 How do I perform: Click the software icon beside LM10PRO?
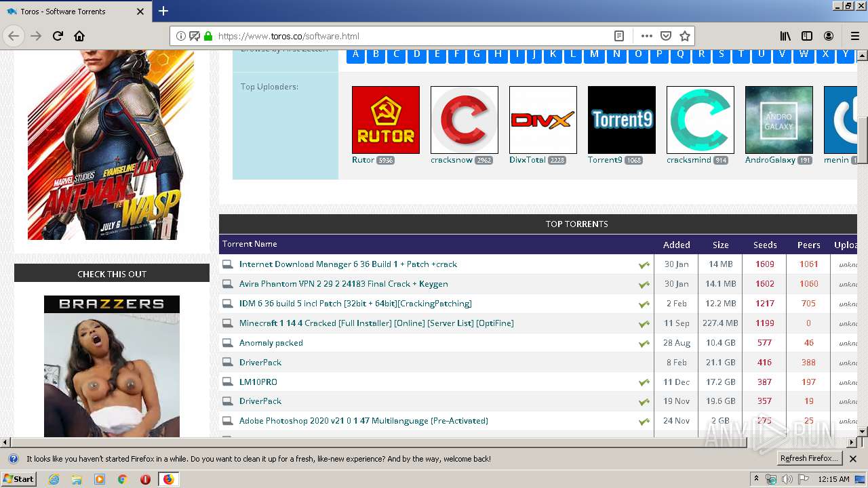pyautogui.click(x=228, y=382)
